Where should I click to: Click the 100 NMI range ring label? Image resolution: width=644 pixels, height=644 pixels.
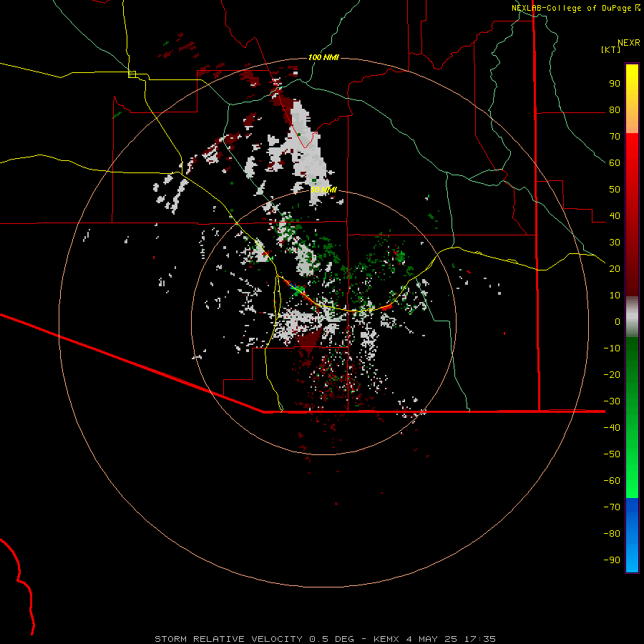point(323,57)
